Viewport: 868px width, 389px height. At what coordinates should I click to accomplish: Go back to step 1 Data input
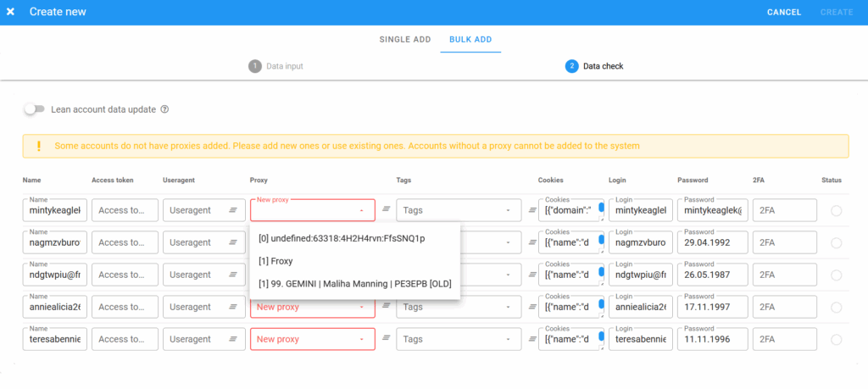(275, 66)
